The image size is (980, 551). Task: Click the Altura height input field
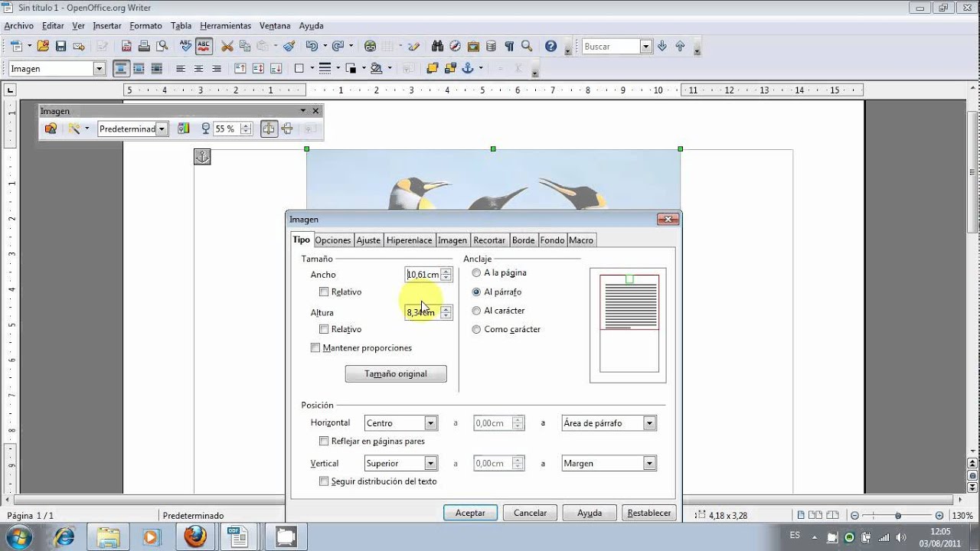pos(423,312)
